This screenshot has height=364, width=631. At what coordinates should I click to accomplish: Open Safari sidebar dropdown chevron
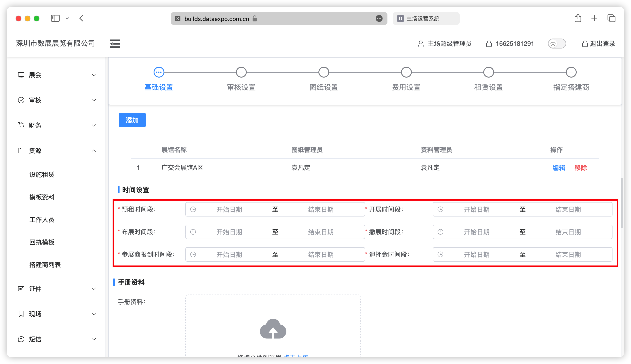[67, 18]
